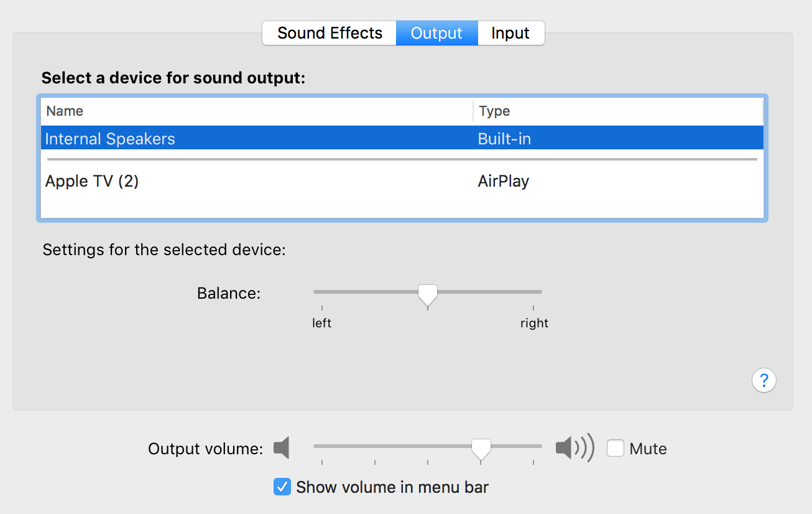Switch to the Sound Effects tab
812x514 pixels.
(330, 33)
